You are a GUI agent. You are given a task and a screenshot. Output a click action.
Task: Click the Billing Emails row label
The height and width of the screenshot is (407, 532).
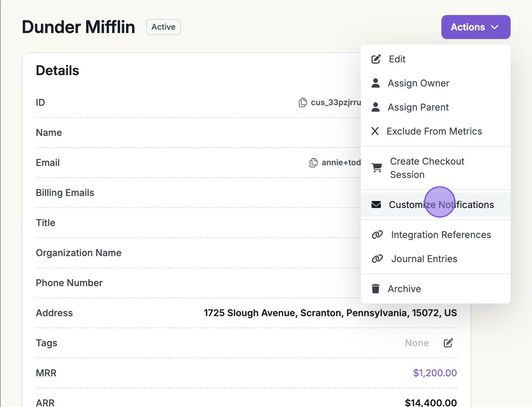(65, 193)
